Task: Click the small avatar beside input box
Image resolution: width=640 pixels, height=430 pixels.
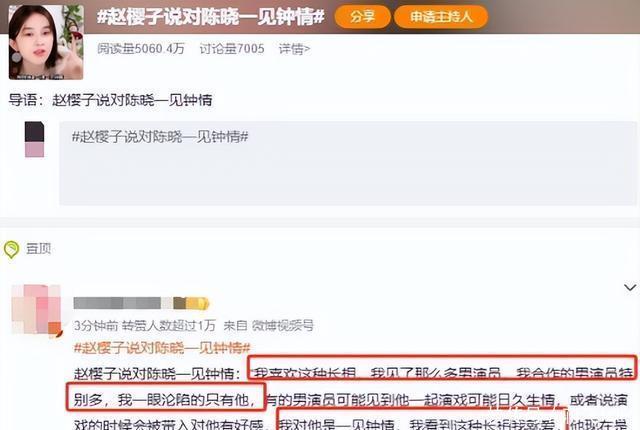Action: (35, 140)
